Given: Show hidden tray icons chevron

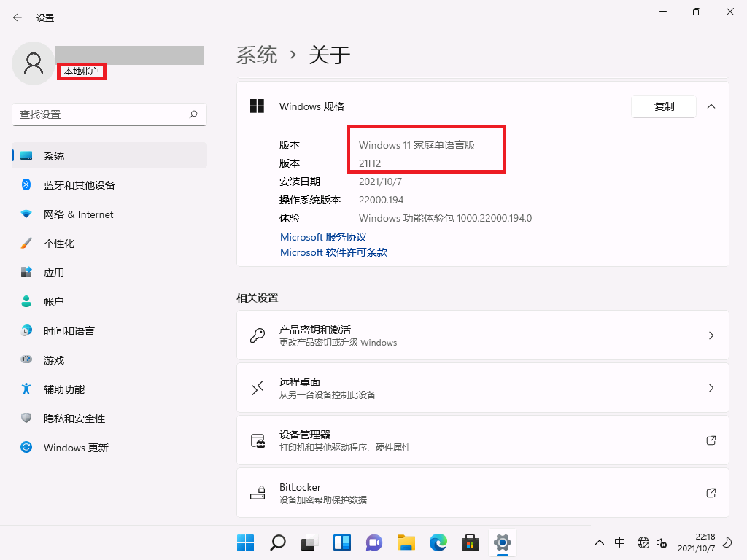Looking at the screenshot, I should (x=600, y=542).
